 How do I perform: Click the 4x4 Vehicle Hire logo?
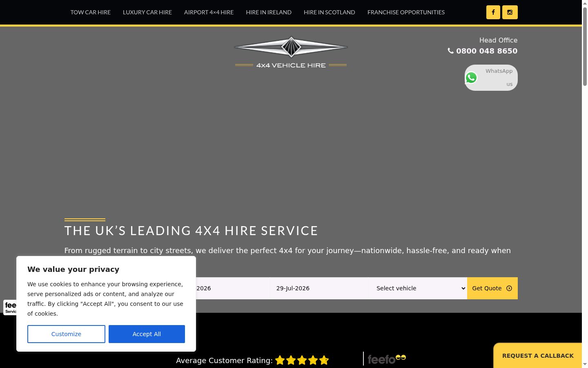pyautogui.click(x=291, y=52)
